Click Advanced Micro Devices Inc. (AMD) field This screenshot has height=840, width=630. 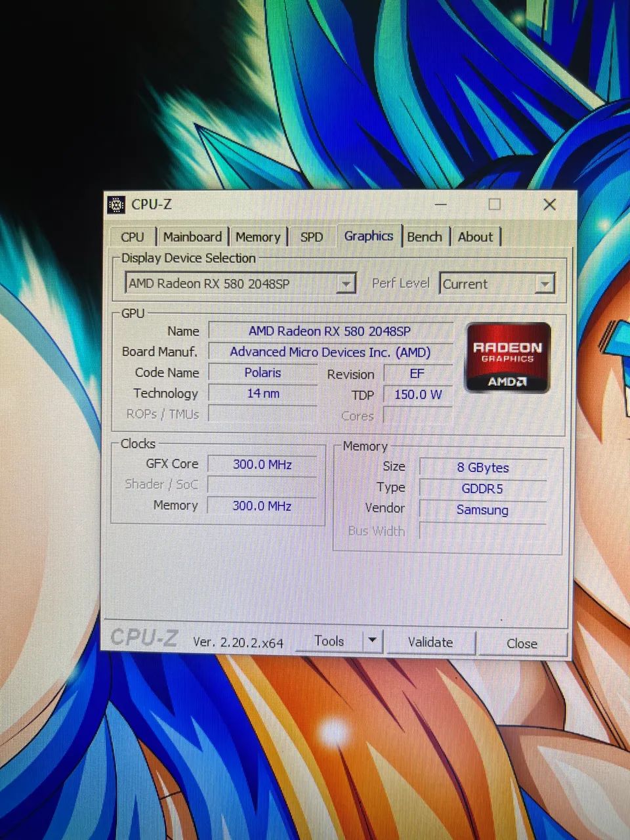pos(330,352)
